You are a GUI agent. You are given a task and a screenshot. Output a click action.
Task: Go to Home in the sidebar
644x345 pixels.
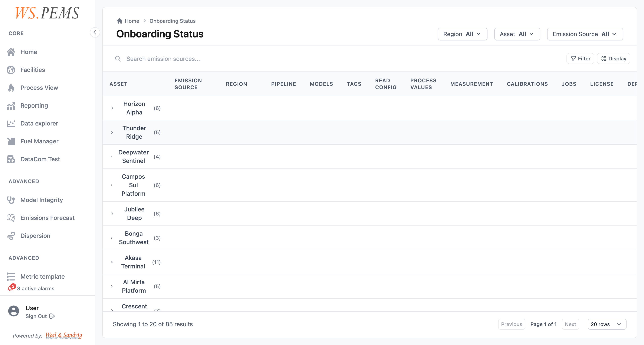[x=29, y=52]
